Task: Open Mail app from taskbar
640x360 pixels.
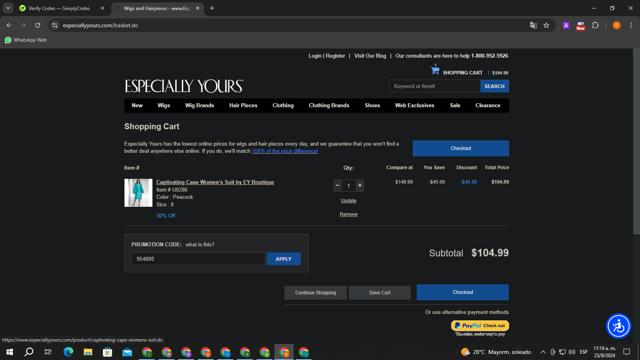Action: point(127,352)
